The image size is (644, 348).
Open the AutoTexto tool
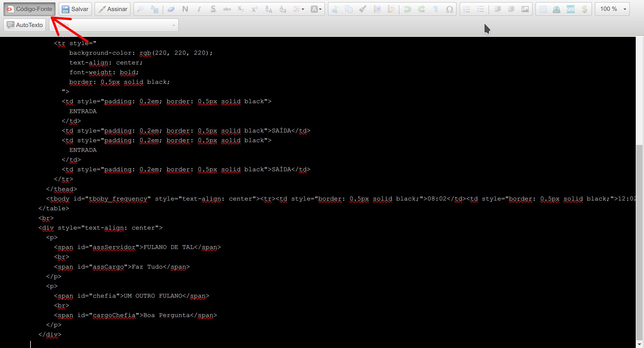pyautogui.click(x=25, y=25)
